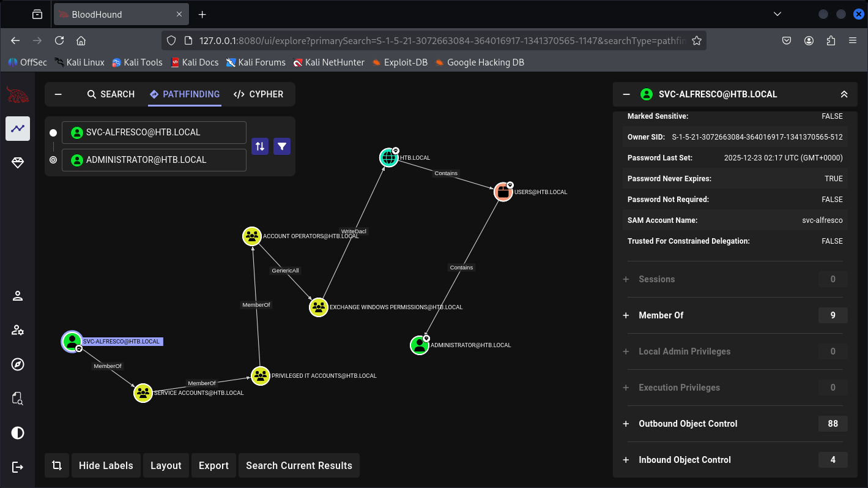Open the pathfinding edge filter
Image resolution: width=868 pixels, height=488 pixels.
point(282,146)
